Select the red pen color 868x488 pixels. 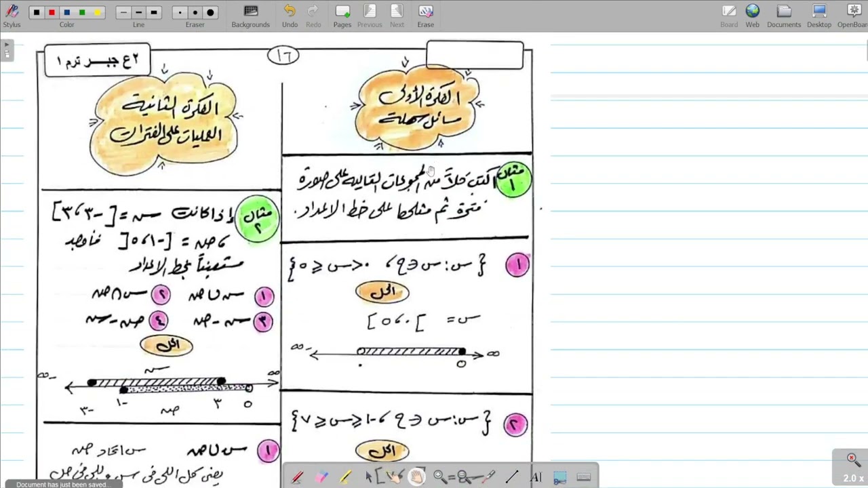(x=52, y=12)
